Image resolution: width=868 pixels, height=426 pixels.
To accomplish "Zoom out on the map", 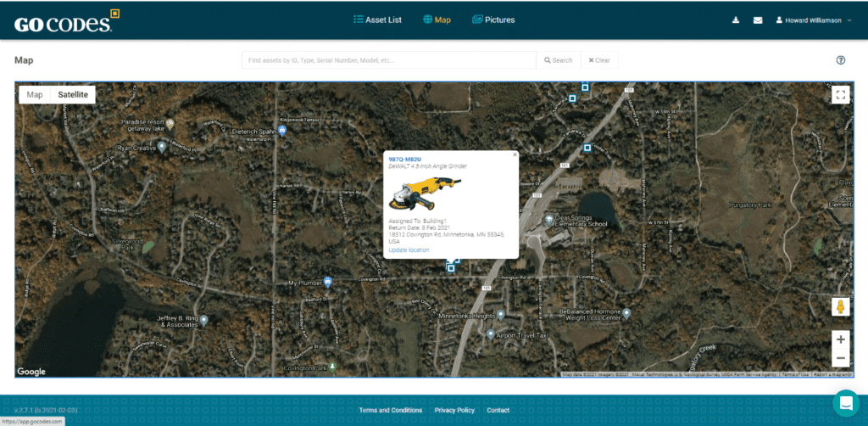I will [x=840, y=358].
